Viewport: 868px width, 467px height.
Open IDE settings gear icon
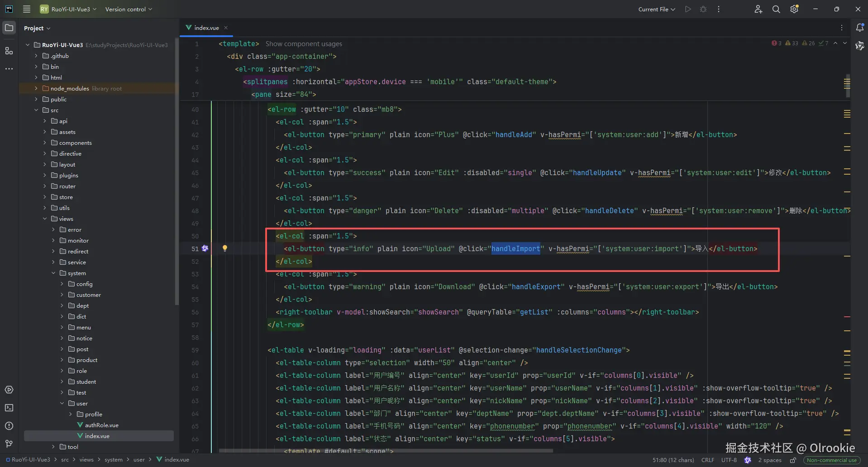(x=794, y=9)
